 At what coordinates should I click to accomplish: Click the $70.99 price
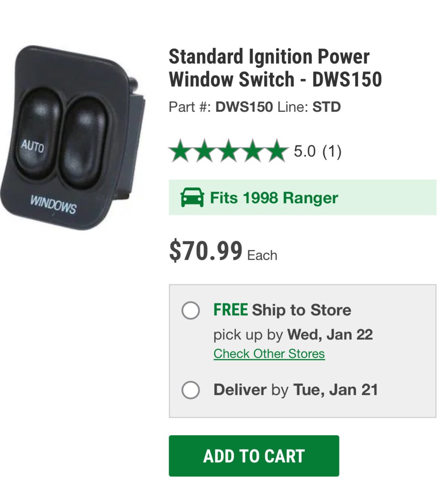pyautogui.click(x=205, y=251)
